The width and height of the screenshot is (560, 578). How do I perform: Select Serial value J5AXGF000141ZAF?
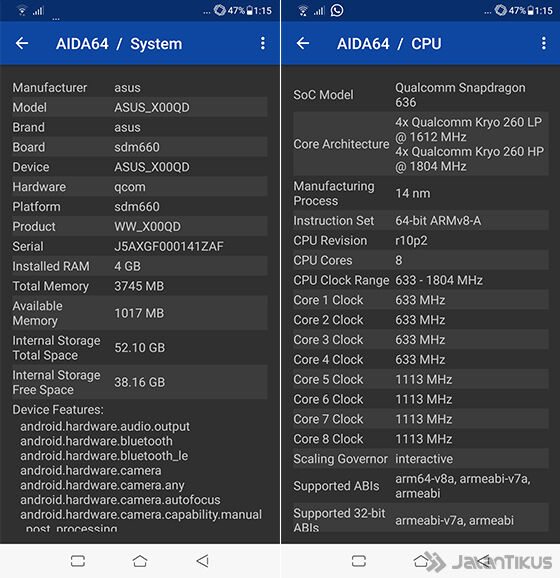click(169, 247)
